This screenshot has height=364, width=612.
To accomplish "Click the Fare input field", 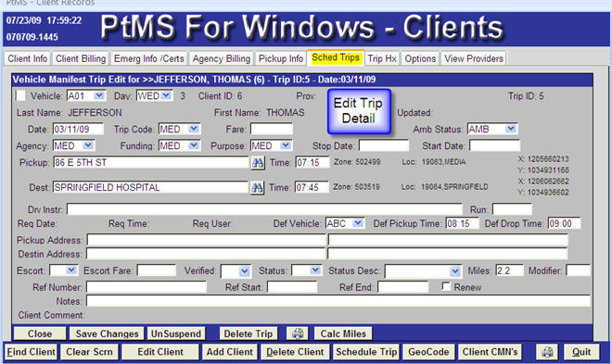I will 272,129.
